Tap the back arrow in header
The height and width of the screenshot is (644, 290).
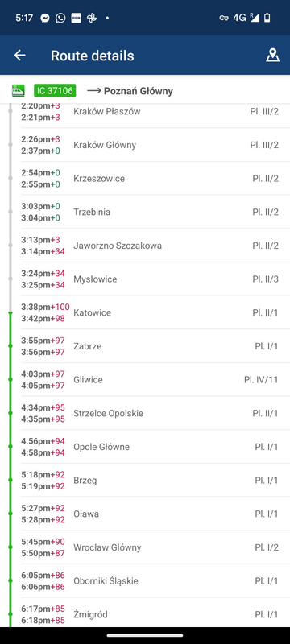coord(19,56)
